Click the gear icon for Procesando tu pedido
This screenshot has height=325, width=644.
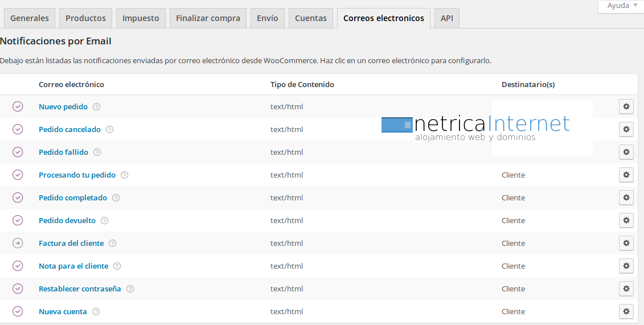click(x=626, y=175)
